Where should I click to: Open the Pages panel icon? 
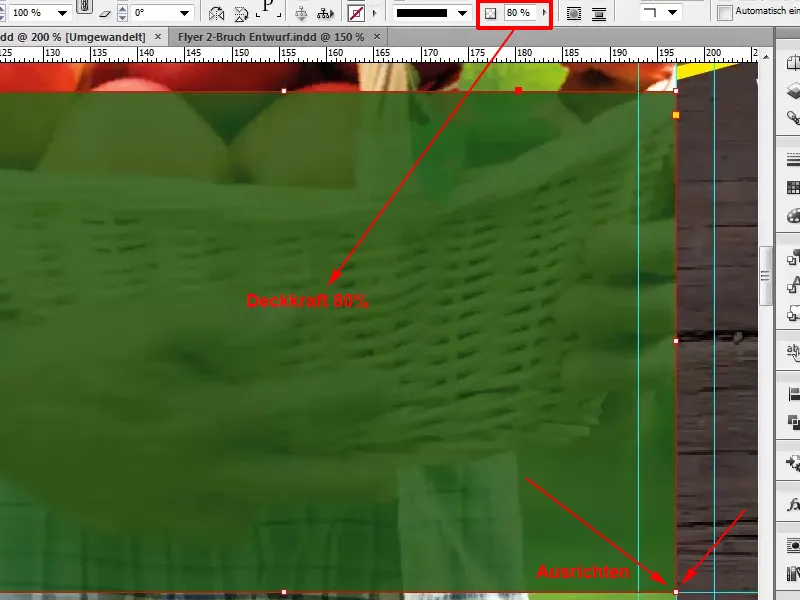coord(793,63)
